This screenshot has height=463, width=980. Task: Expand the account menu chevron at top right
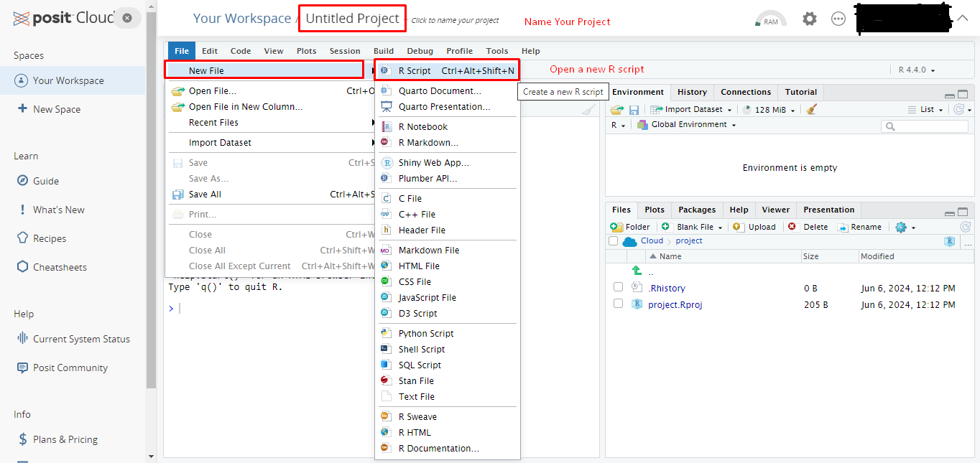(x=963, y=19)
